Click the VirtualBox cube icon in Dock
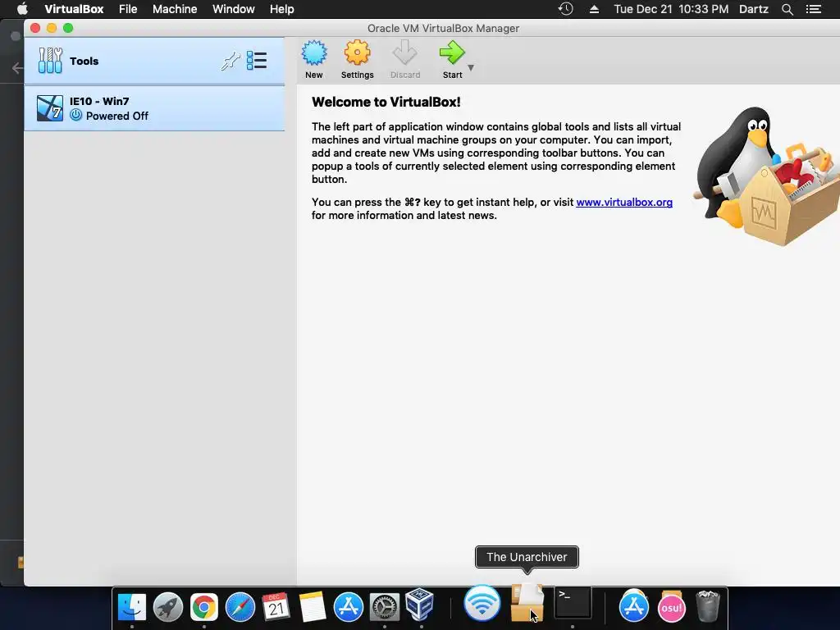This screenshot has width=840, height=630. pyautogui.click(x=420, y=605)
